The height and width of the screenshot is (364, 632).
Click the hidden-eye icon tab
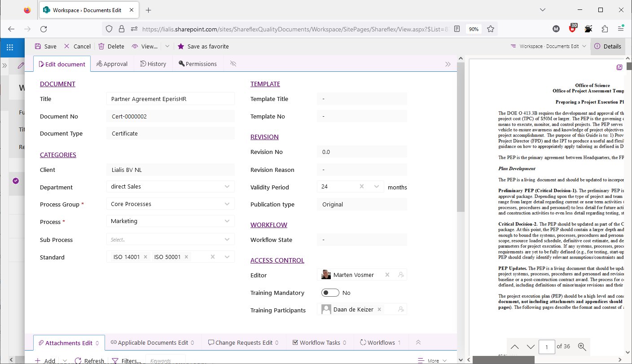(x=233, y=64)
